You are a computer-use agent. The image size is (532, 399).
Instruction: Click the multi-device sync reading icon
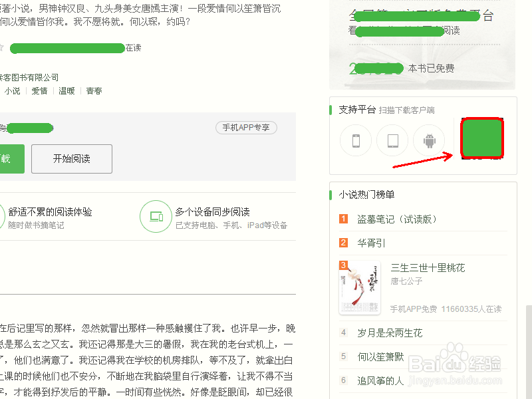[156, 216]
